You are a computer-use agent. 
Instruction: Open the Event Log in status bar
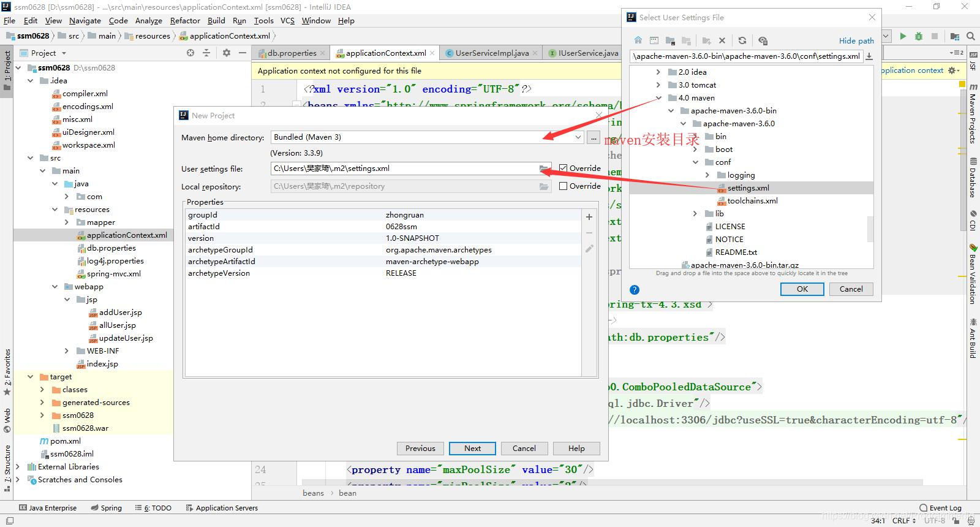[940, 507]
